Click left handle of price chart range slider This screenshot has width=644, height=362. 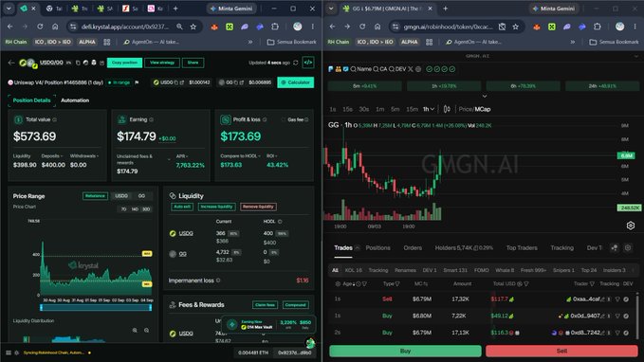[42, 307]
